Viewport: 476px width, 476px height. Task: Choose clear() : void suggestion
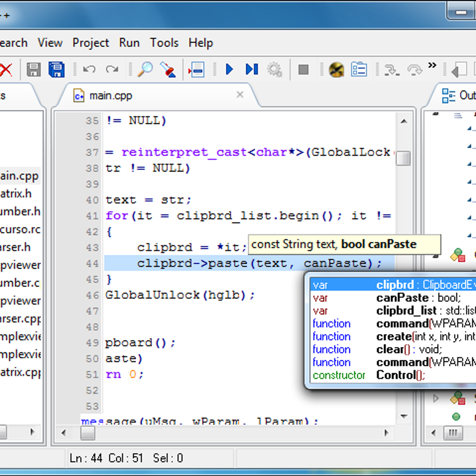click(x=393, y=349)
